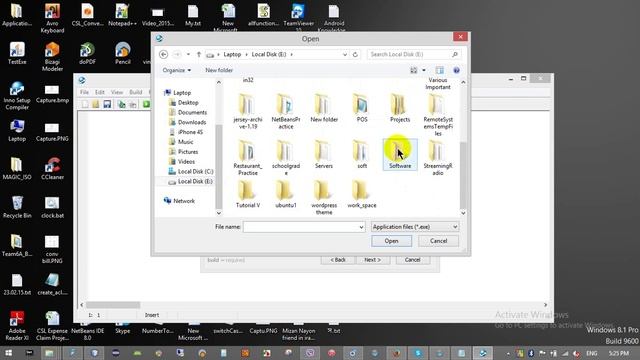Select Videos in navigation pane

tap(186, 162)
